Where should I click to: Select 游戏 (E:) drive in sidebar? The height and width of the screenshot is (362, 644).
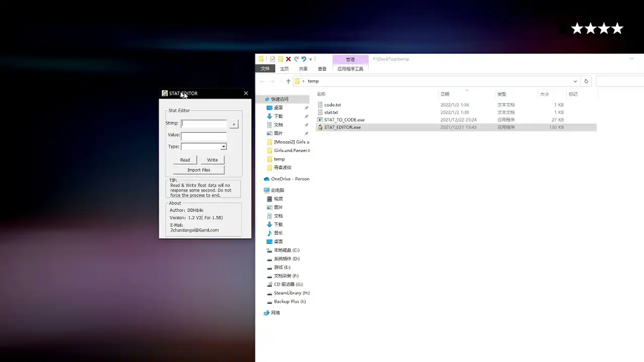tap(282, 267)
